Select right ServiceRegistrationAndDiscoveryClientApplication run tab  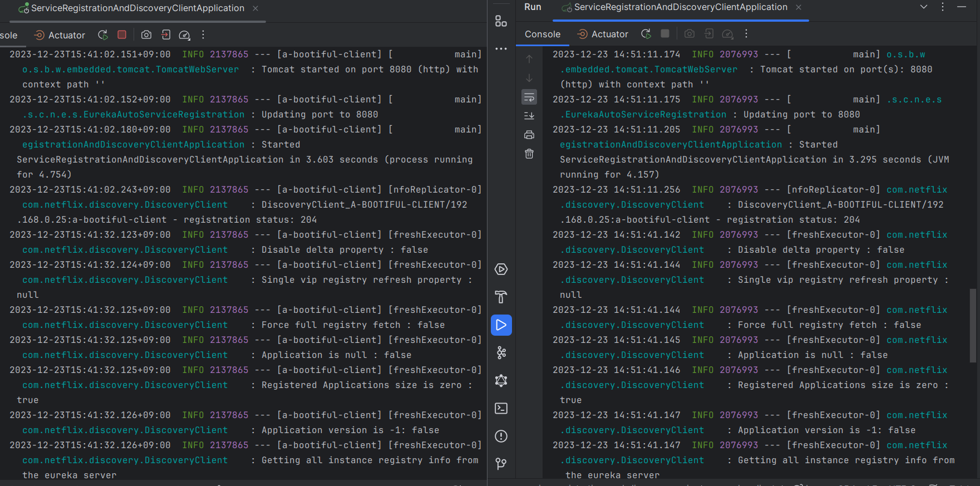[x=674, y=7]
